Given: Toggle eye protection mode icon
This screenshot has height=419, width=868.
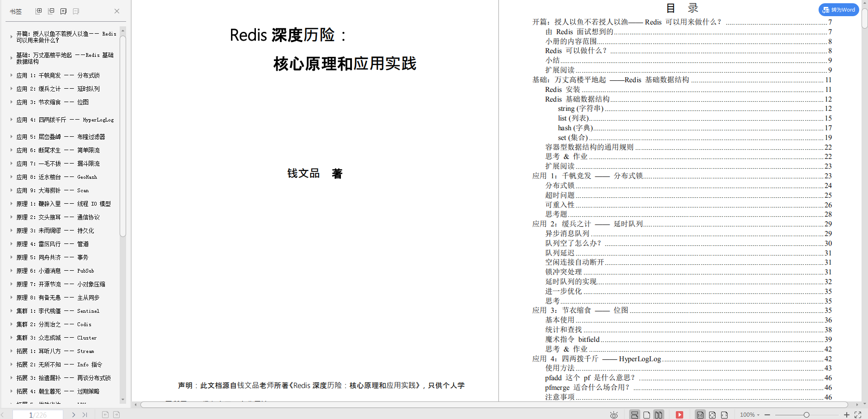Looking at the screenshot, I should (x=614, y=415).
